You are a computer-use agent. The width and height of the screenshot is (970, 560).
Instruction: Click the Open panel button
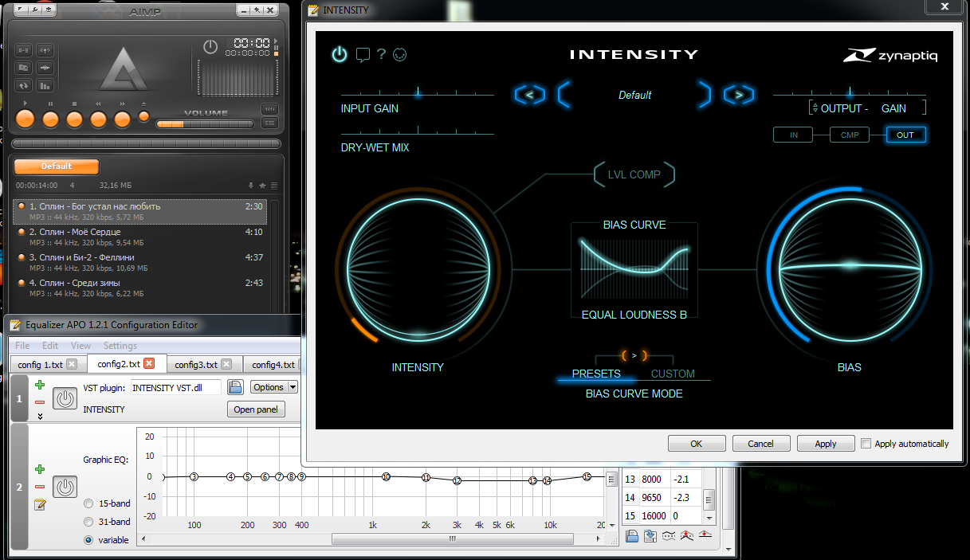(x=256, y=409)
